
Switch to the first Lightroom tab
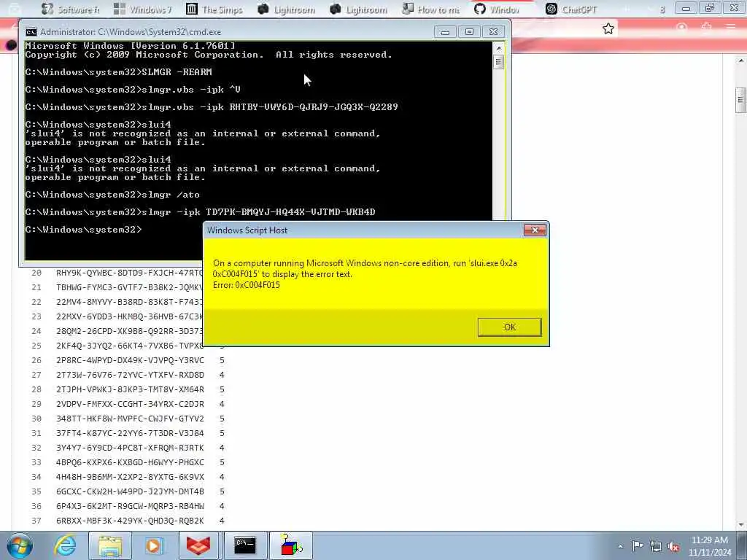tap(287, 9)
